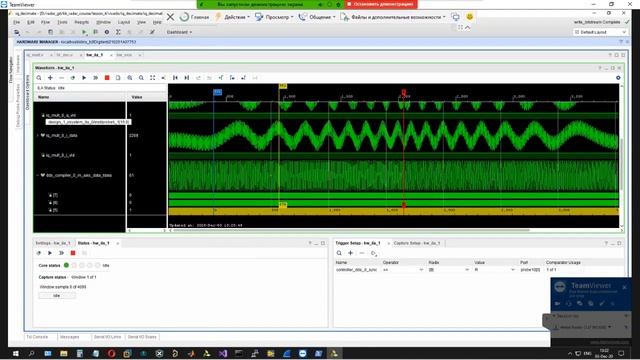Open the TeamViewer Просмотр menu
Image resolution: width=640 pixels, height=360 pixels.
[273, 17]
